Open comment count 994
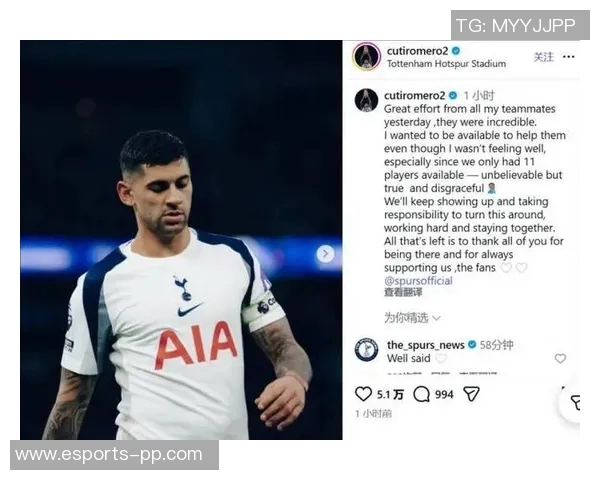 tap(444, 394)
